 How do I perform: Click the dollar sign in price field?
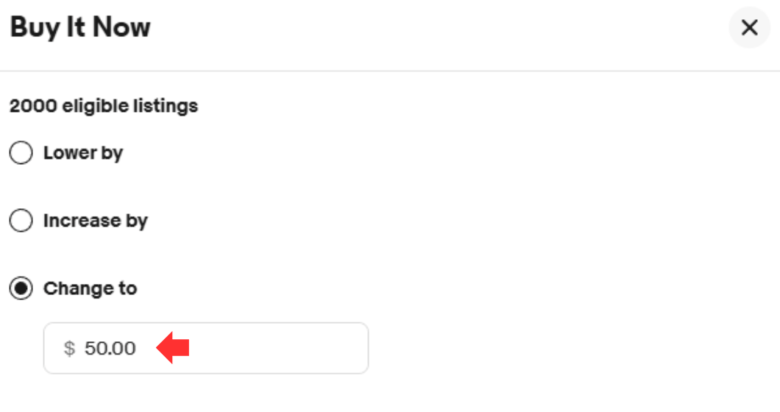pyautogui.click(x=69, y=349)
